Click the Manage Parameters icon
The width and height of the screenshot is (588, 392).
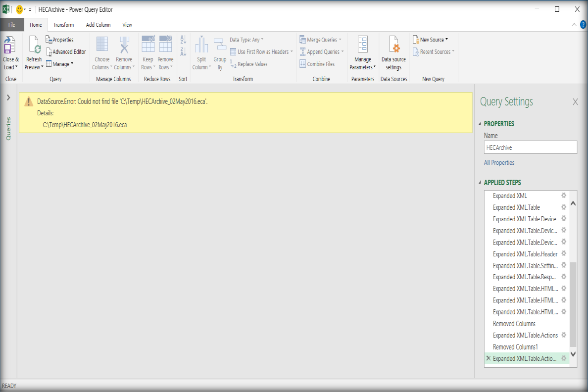coord(362,46)
